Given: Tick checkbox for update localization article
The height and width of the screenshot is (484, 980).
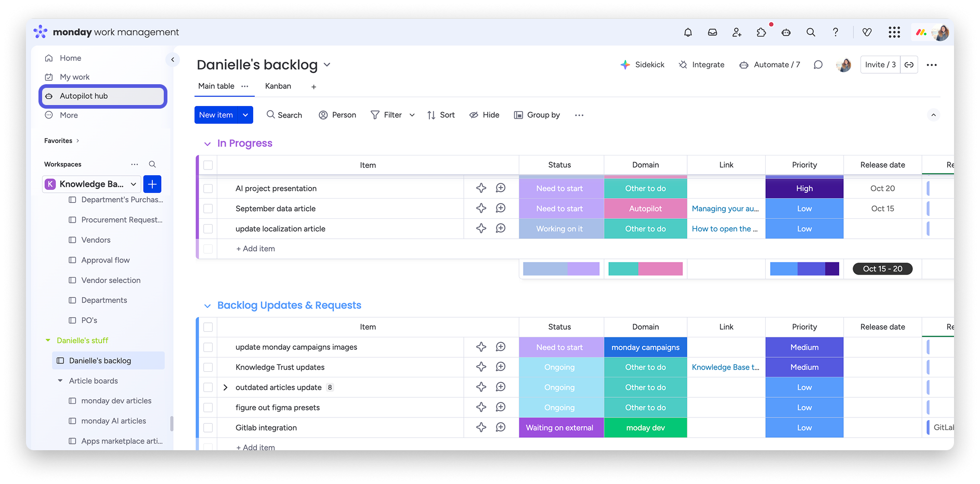Looking at the screenshot, I should (208, 229).
